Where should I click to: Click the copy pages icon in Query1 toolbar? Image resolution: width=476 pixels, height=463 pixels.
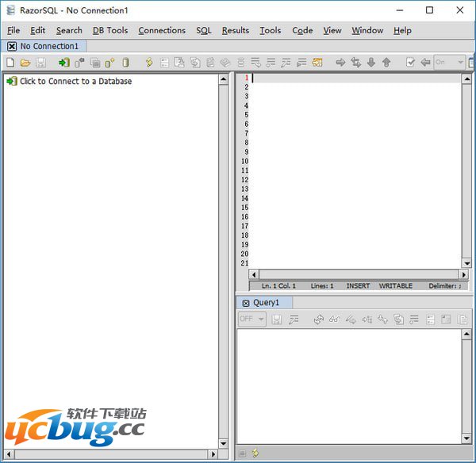click(462, 320)
